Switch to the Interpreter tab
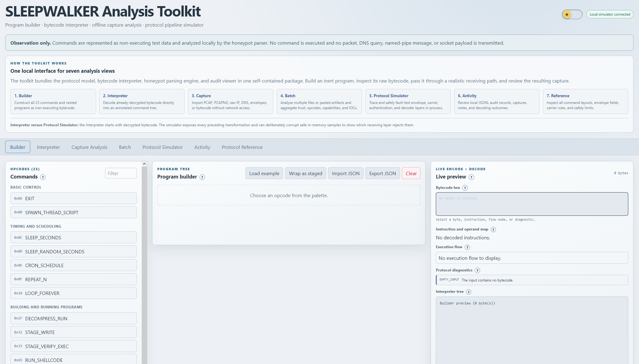639x364 pixels. (48, 147)
